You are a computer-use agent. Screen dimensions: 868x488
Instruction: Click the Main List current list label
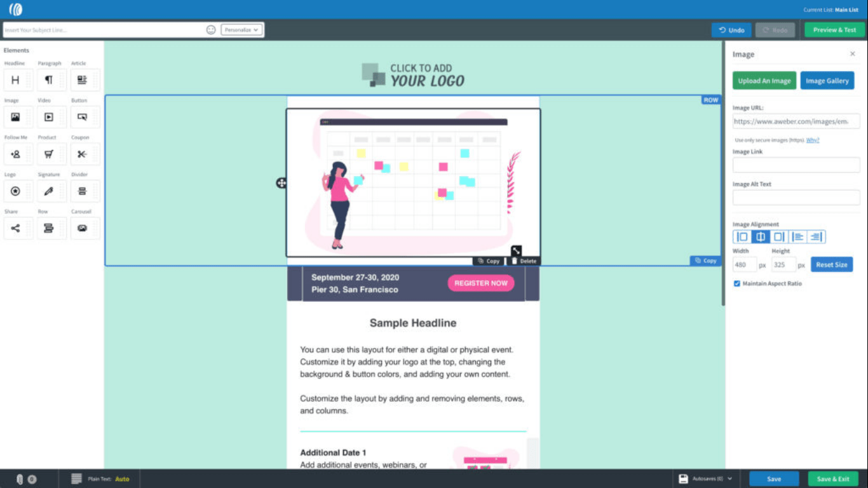point(846,10)
